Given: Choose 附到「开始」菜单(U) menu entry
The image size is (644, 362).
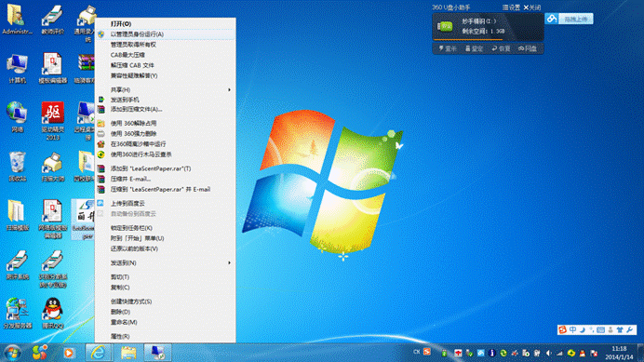Looking at the screenshot, I should click(x=166, y=238).
